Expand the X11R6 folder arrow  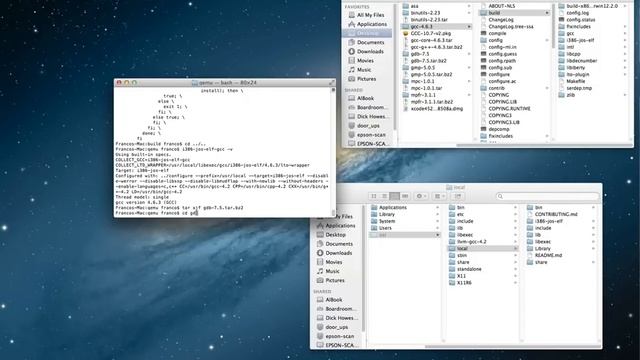tap(515, 283)
